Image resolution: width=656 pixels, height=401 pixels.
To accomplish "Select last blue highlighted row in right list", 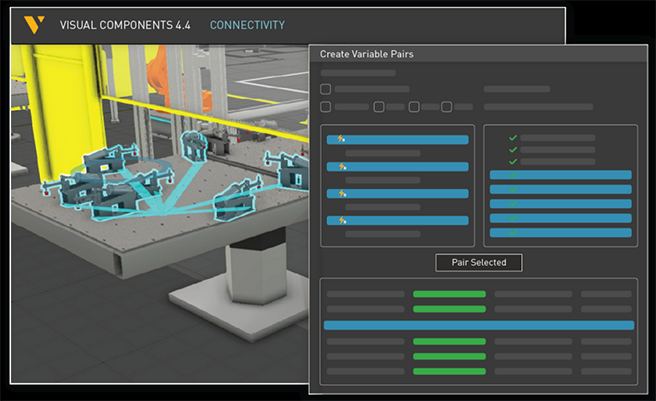I will coord(560,233).
